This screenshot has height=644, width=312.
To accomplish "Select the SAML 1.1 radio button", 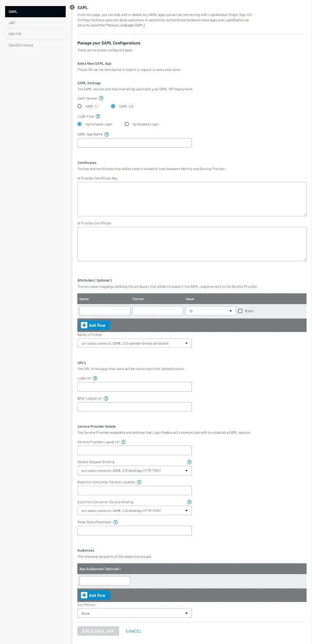I will [80, 106].
